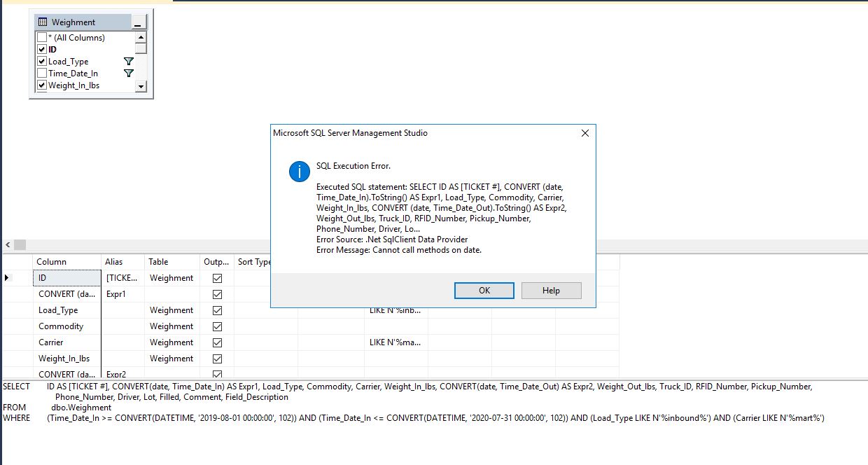
Task: Click the diagram horizontal scrollbar thumb
Action: point(20,245)
